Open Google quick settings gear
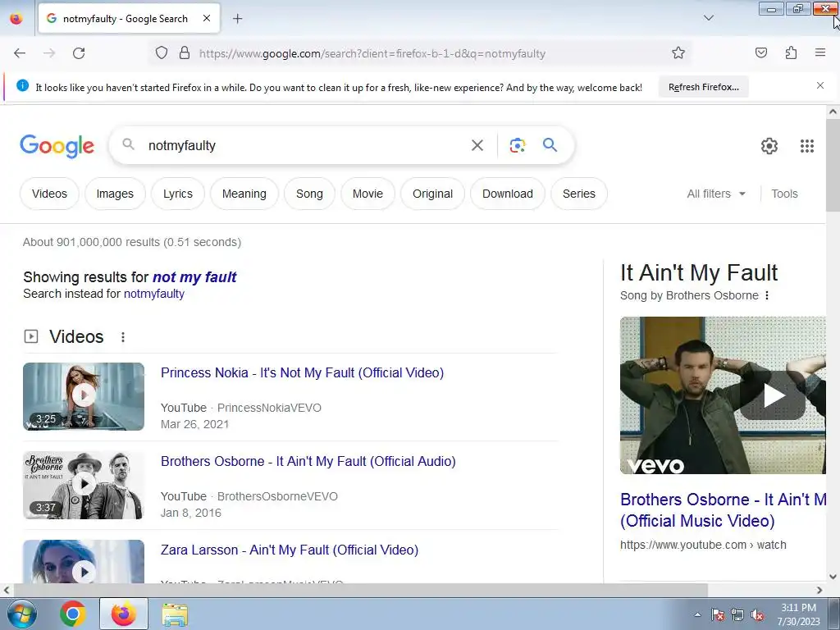 pyautogui.click(x=769, y=146)
